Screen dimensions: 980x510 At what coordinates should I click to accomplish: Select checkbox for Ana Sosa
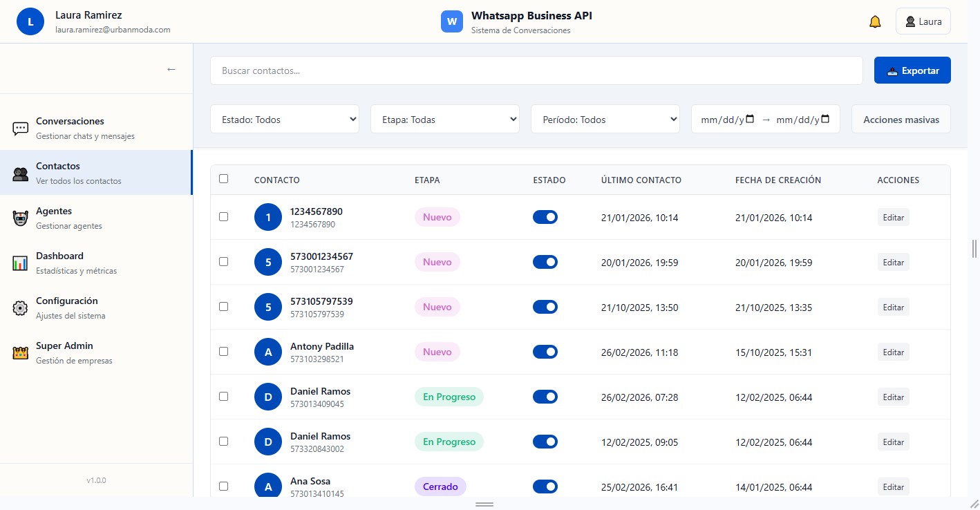click(x=223, y=486)
